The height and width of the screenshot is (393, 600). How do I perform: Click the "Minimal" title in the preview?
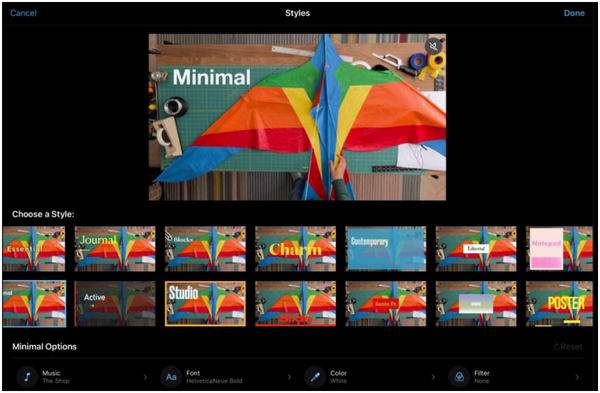pyautogui.click(x=212, y=77)
